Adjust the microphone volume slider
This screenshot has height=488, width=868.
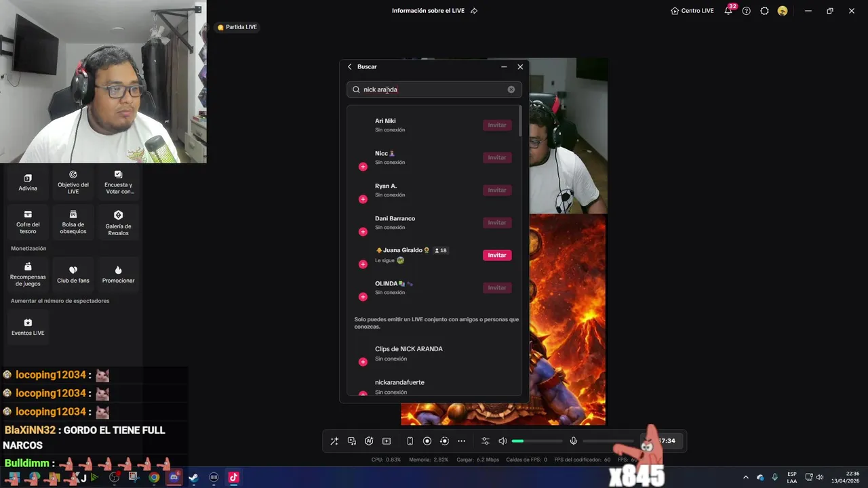pyautogui.click(x=608, y=441)
